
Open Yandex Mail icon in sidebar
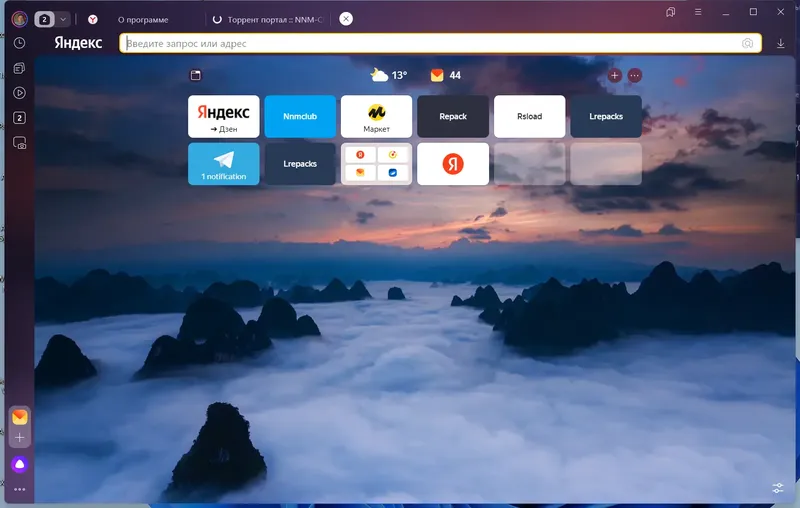tap(19, 417)
